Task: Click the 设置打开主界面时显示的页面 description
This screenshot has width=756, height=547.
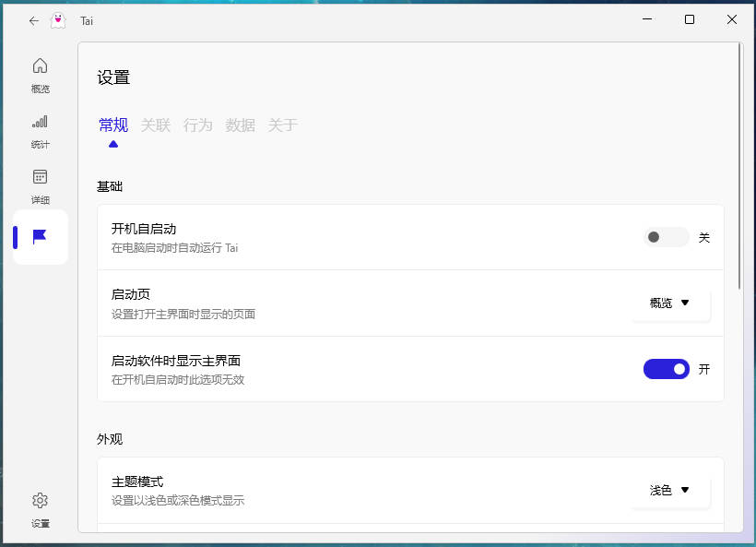Action: tap(183, 314)
